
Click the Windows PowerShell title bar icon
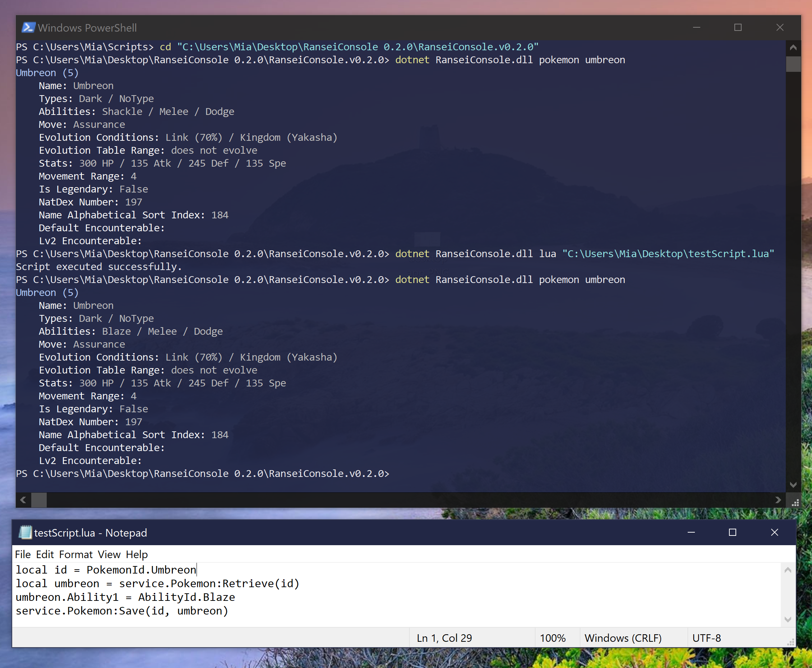point(28,28)
